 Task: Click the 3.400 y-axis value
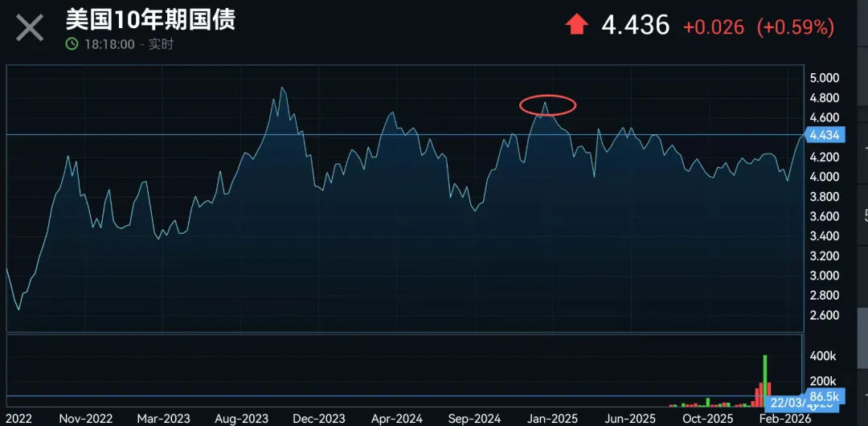(825, 236)
